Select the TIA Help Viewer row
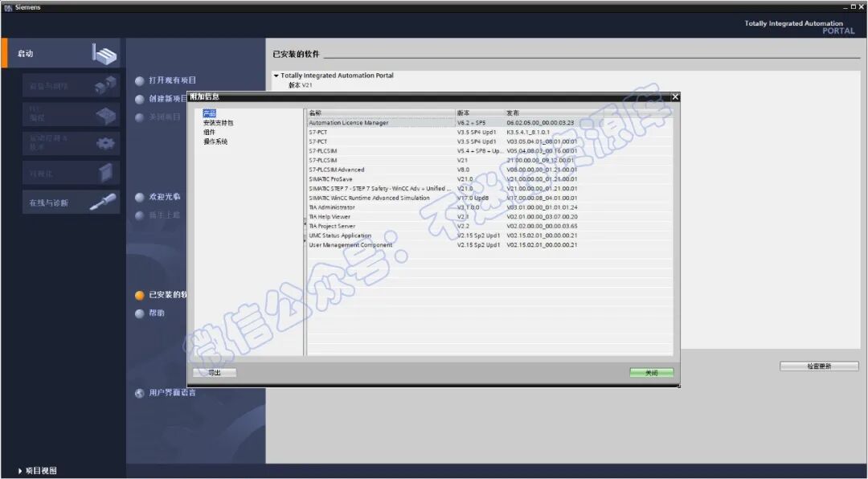Screen dimensions: 868x479 coord(490,216)
